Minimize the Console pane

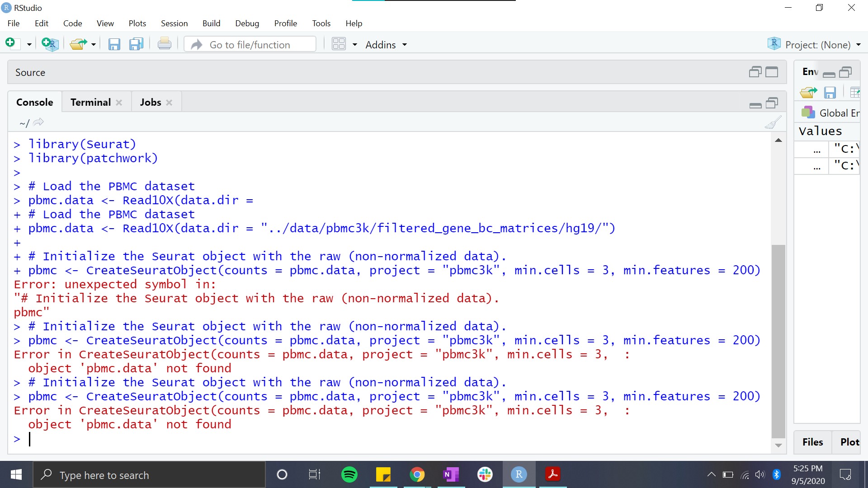(x=755, y=105)
